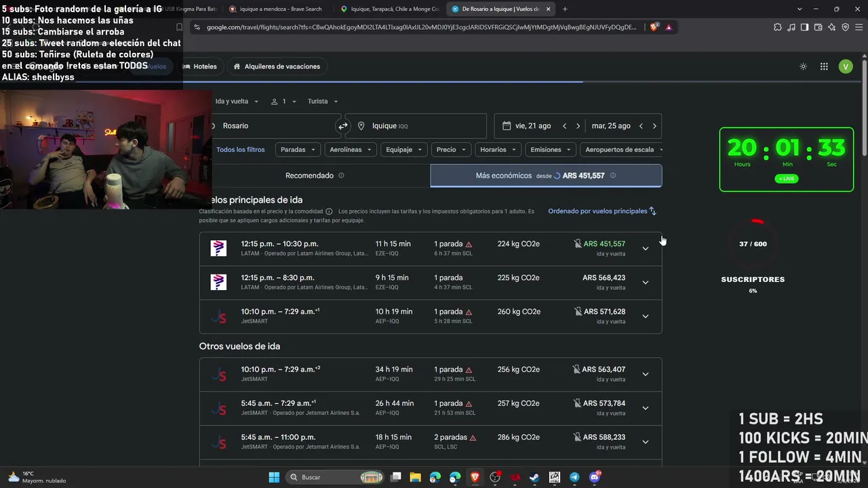This screenshot has width=868, height=488.
Task: Switch to the 'Más económicos' tab
Action: [x=546, y=176]
